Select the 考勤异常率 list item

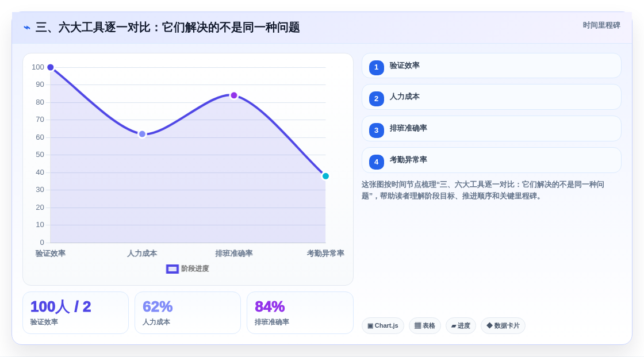pyautogui.click(x=491, y=160)
